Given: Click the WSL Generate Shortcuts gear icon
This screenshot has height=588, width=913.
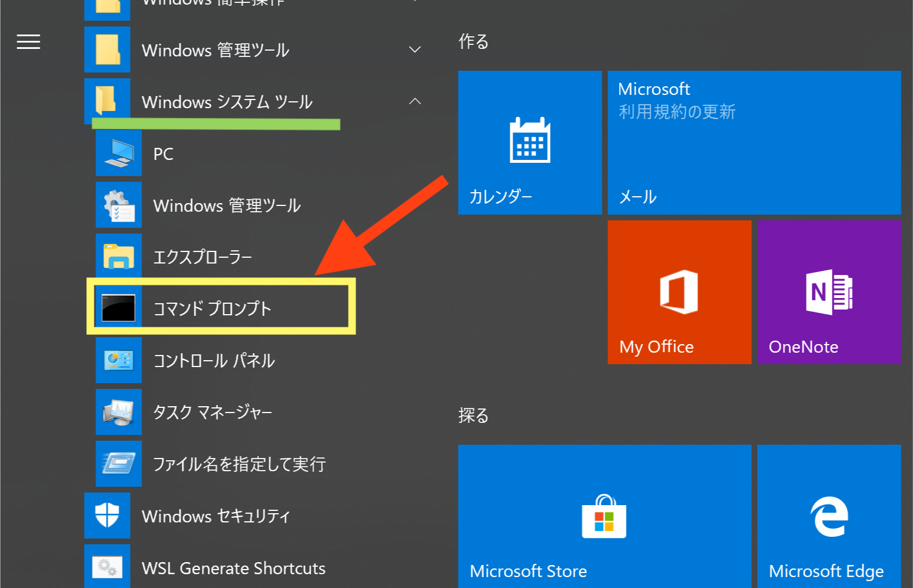Looking at the screenshot, I should tap(107, 567).
